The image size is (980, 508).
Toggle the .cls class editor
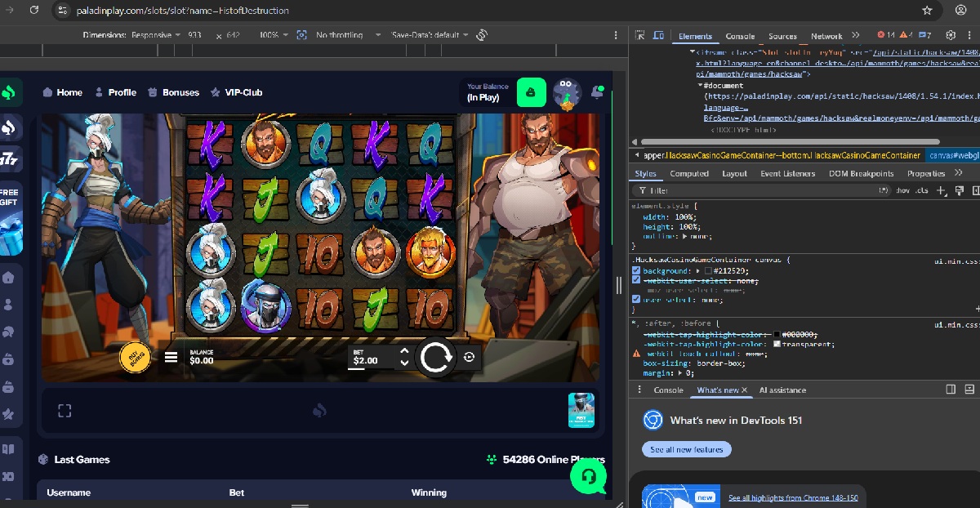coord(921,190)
